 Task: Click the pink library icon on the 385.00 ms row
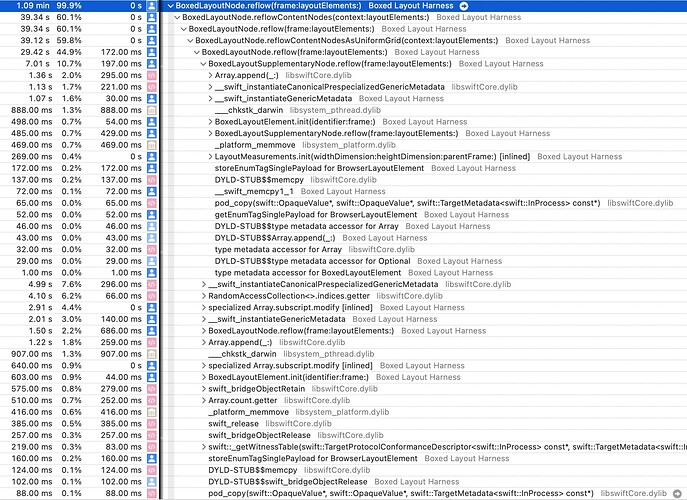[x=152, y=424]
